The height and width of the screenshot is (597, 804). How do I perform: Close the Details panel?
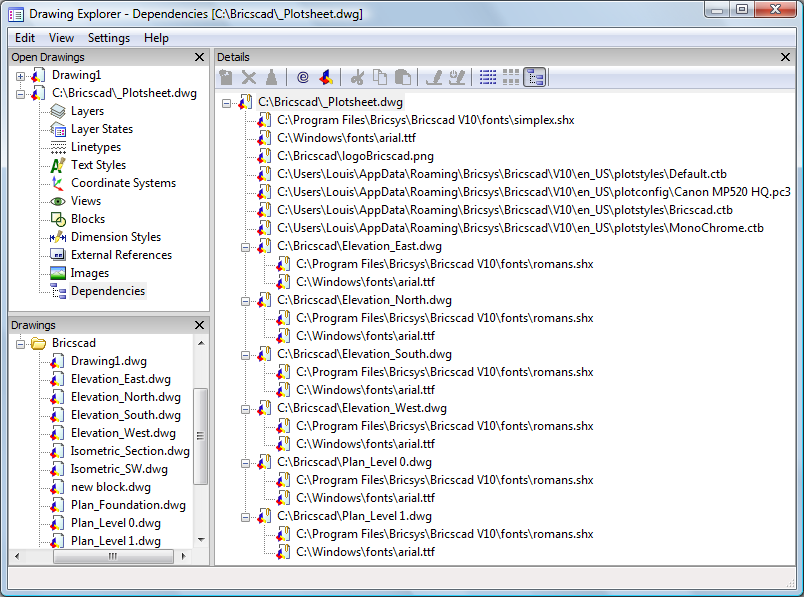tap(785, 57)
